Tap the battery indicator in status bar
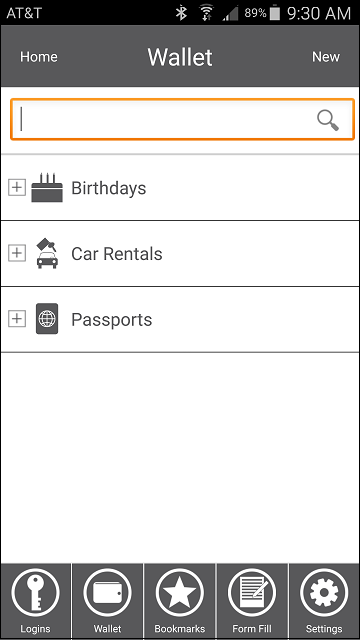360x640 pixels. [x=275, y=13]
